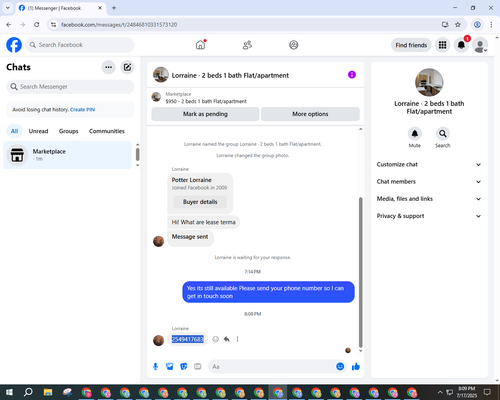
Task: Send a thumbs-up like
Action: coord(356,367)
